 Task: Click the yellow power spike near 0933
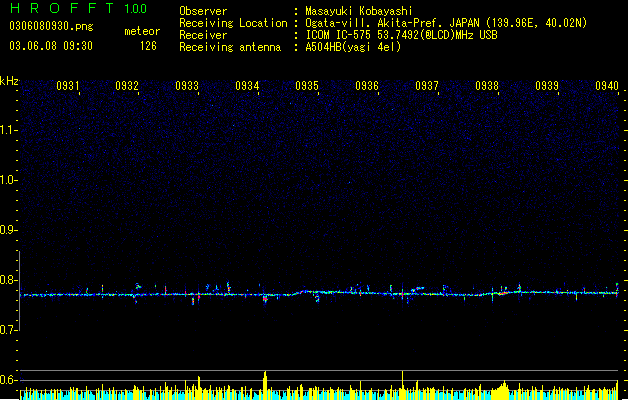199,387
